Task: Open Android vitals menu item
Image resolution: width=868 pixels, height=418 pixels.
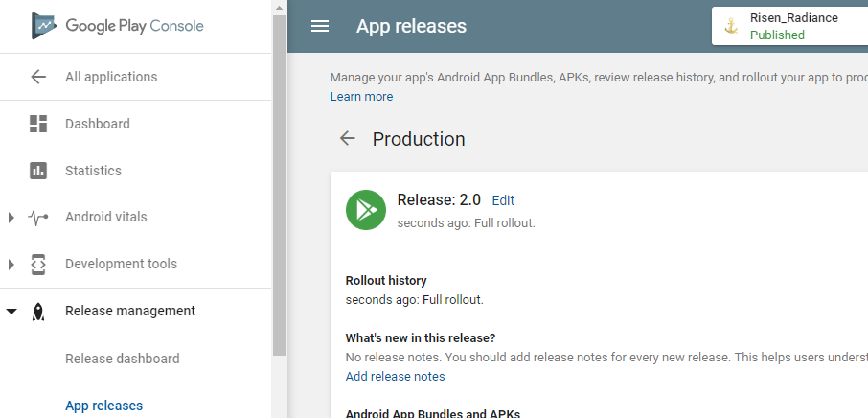Action: pyautogui.click(x=106, y=217)
